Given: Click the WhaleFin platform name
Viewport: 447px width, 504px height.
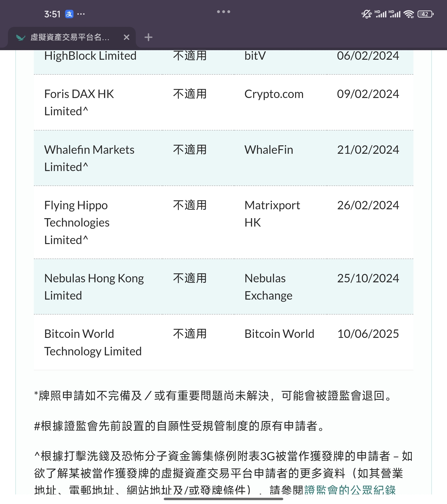Looking at the screenshot, I should tap(269, 150).
